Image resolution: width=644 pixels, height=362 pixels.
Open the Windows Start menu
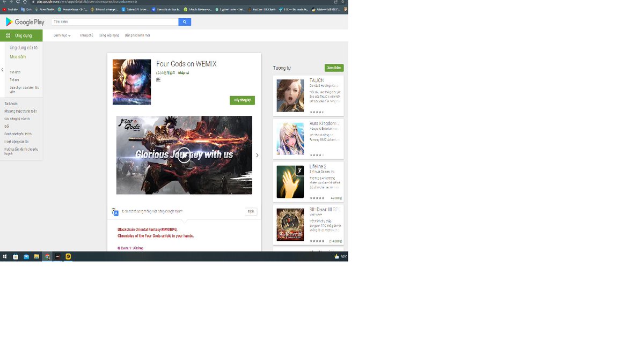[4, 257]
